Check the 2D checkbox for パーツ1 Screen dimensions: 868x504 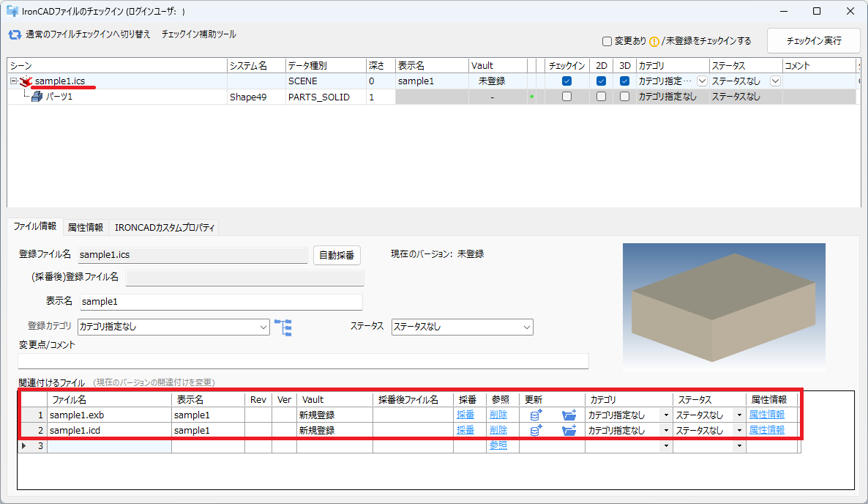coord(601,97)
